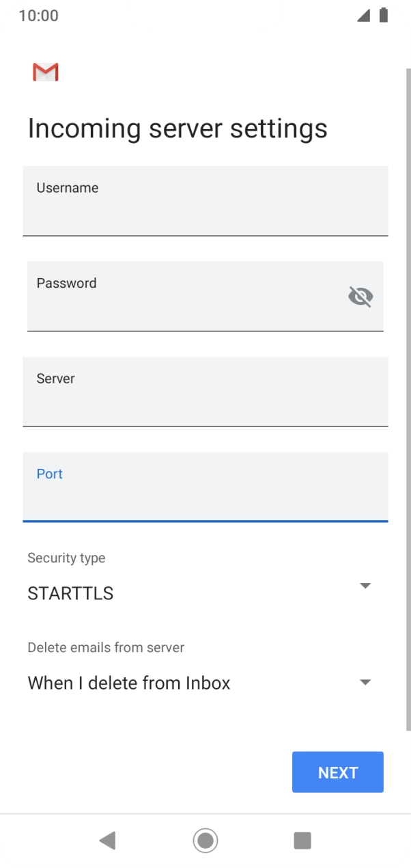Select the Incoming server settings heading
The image size is (411, 868).
[178, 128]
